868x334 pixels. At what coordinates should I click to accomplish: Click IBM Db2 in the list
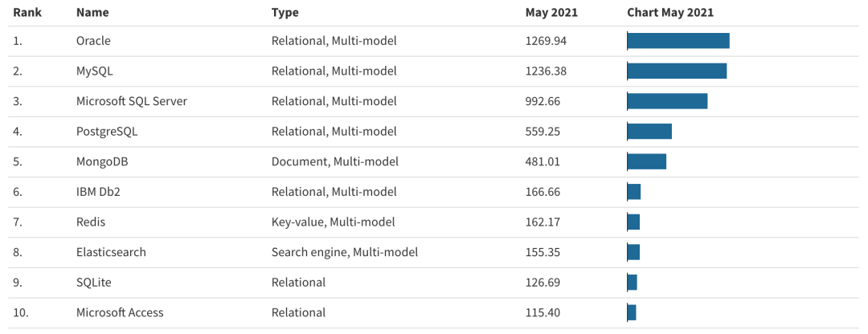point(97,192)
